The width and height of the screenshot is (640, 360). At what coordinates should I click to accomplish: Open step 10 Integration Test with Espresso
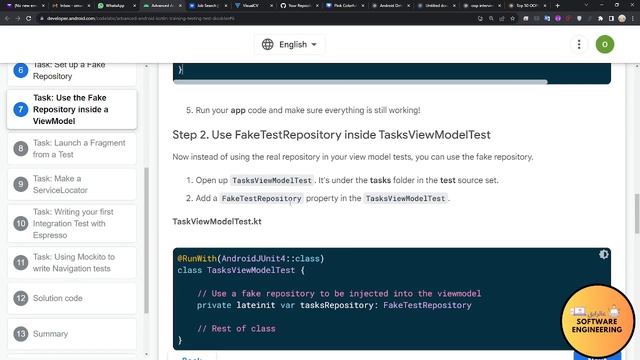(x=72, y=223)
